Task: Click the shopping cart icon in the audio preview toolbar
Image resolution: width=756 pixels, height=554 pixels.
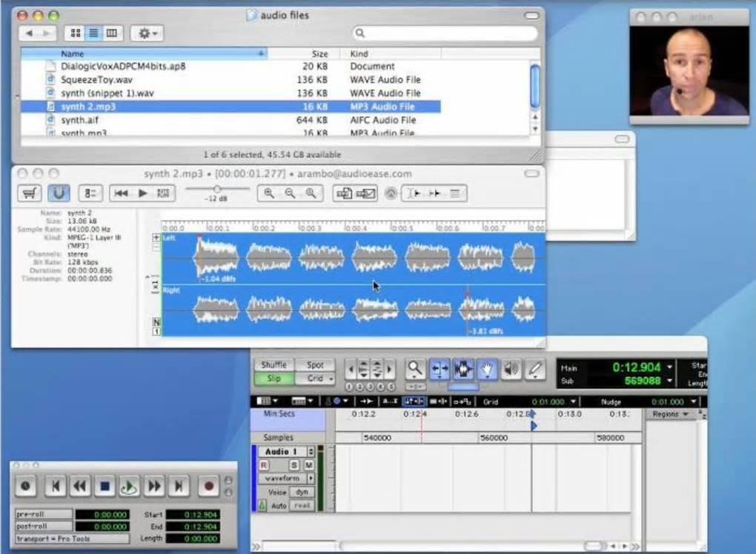Action: coord(30,193)
